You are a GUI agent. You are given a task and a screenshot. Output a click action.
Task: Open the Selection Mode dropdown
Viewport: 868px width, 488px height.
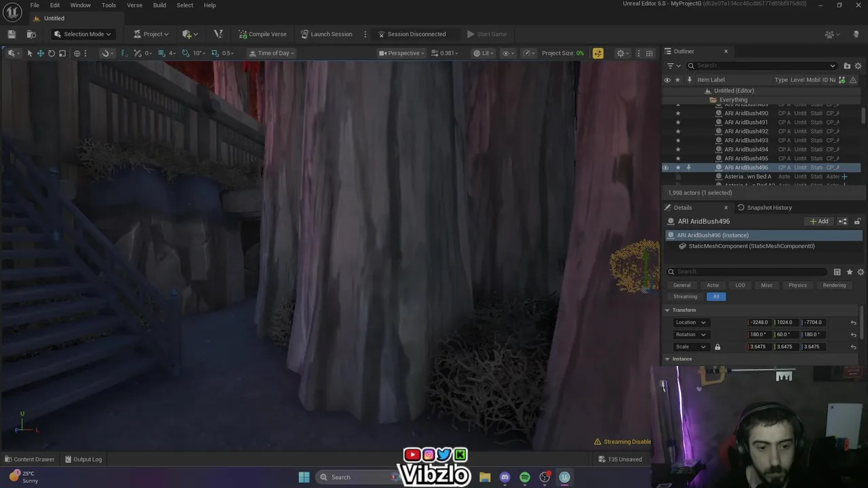click(x=82, y=34)
